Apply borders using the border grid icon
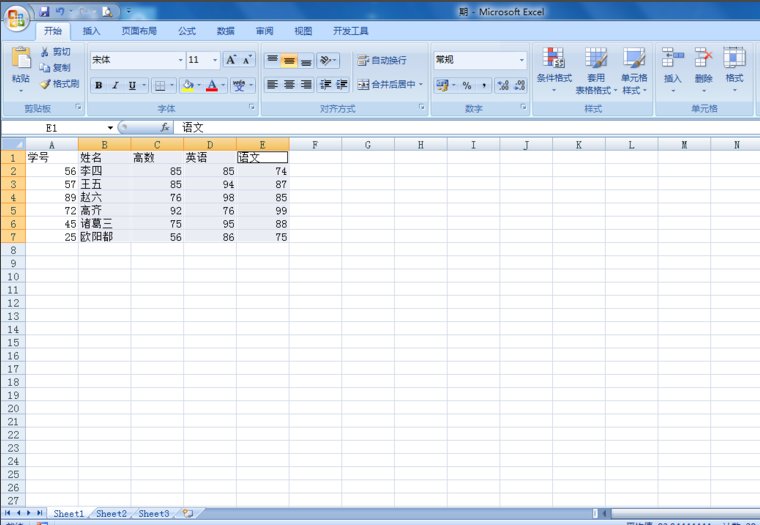The width and height of the screenshot is (760, 525). pos(159,86)
